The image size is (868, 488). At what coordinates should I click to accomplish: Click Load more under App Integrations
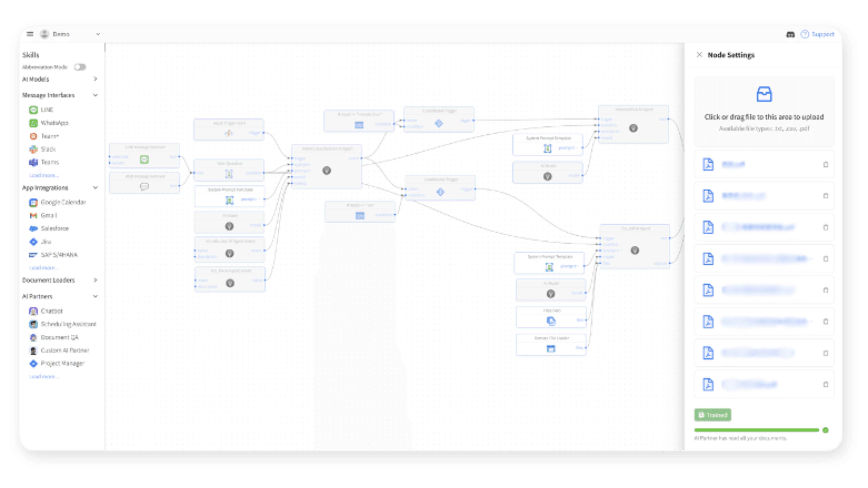pos(44,268)
